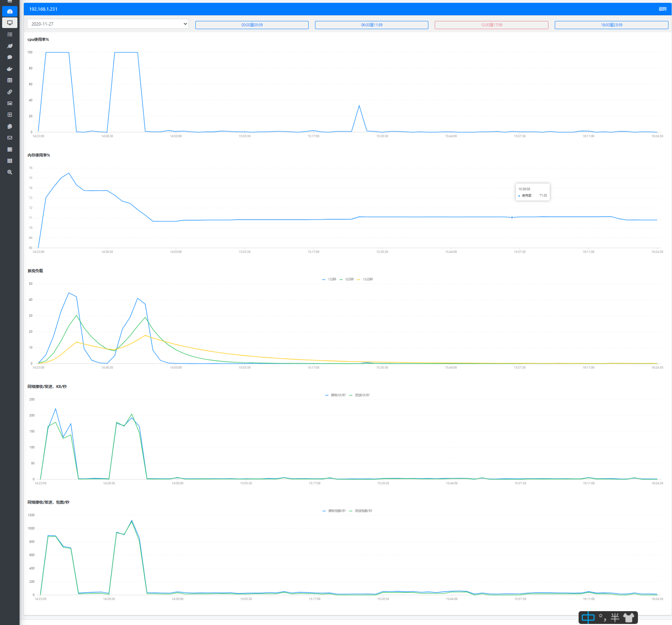This screenshot has height=625, width=672.
Task: Open the chat bubble icon in sidebar
Action: point(10,57)
